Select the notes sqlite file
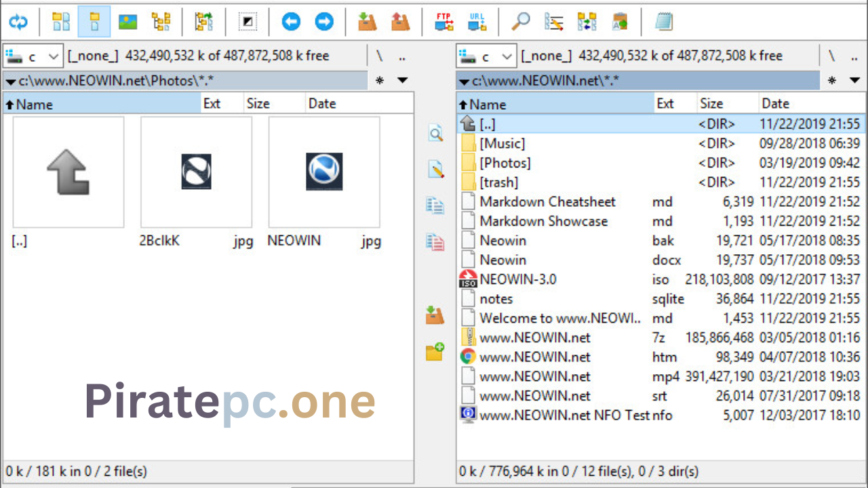The height and width of the screenshot is (488, 868). click(661, 299)
